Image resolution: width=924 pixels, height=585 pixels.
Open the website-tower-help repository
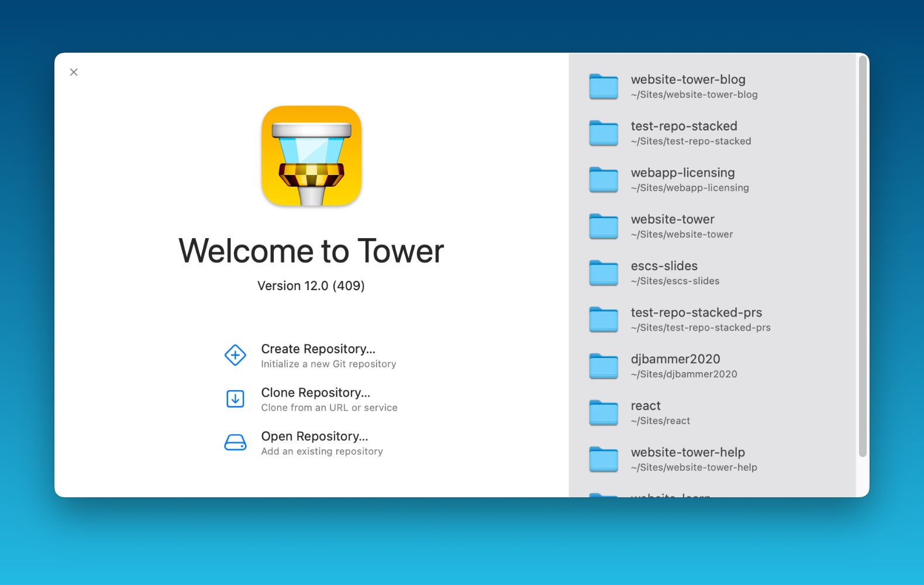tap(688, 453)
